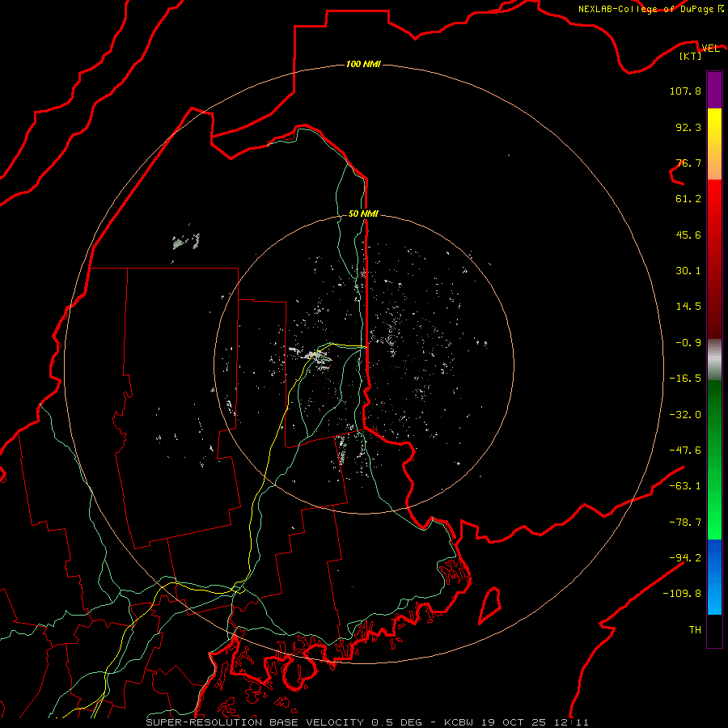Click the TH label on the legend

tap(695, 629)
